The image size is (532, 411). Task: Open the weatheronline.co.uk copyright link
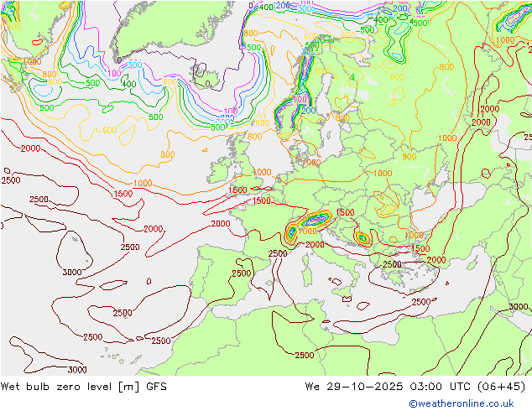(x=462, y=403)
